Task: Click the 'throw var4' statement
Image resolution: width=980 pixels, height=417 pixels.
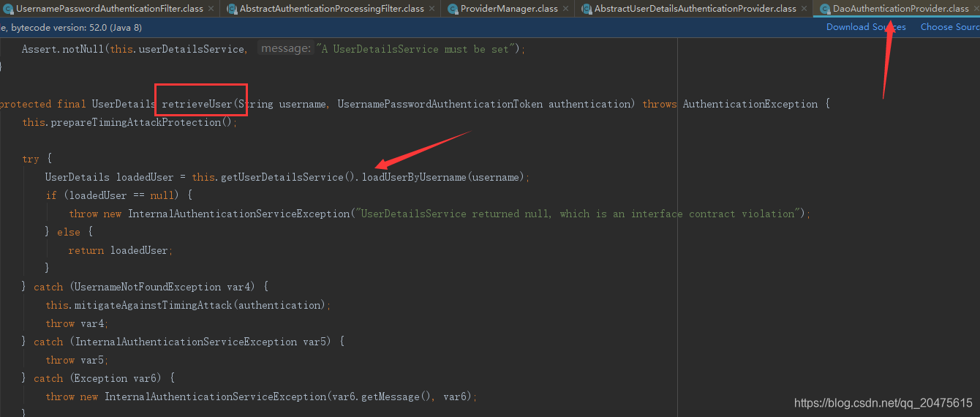Action: click(78, 323)
